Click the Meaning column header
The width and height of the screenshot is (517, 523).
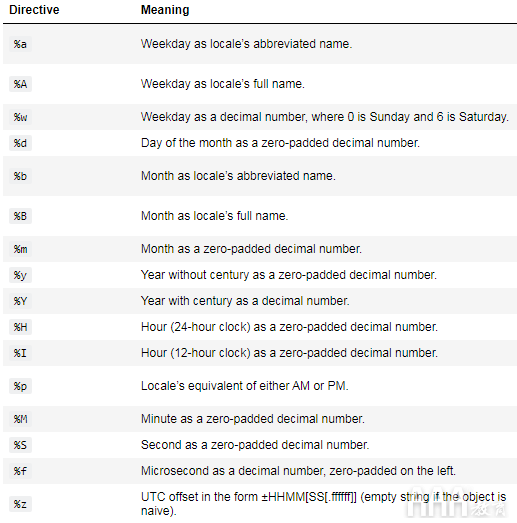[165, 10]
